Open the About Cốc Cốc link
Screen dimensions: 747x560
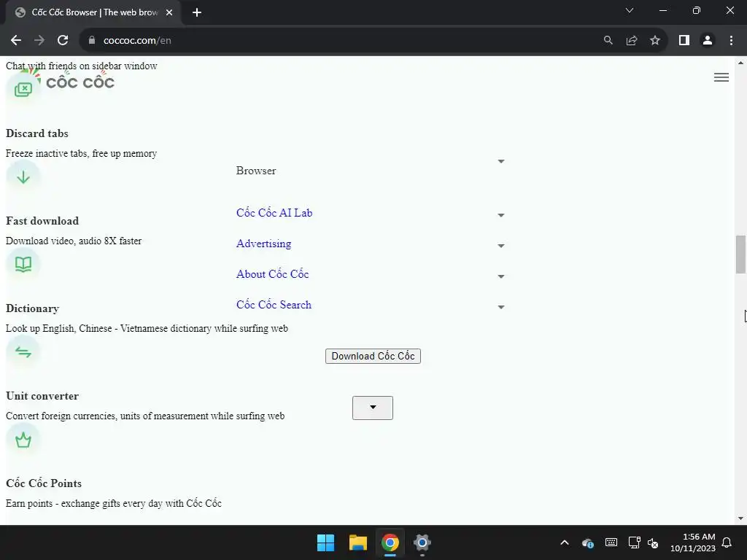pos(273,274)
